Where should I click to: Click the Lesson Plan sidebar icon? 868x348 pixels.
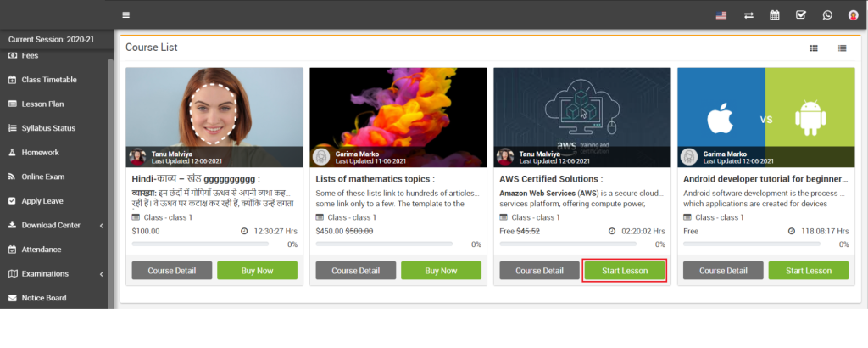pos(12,104)
